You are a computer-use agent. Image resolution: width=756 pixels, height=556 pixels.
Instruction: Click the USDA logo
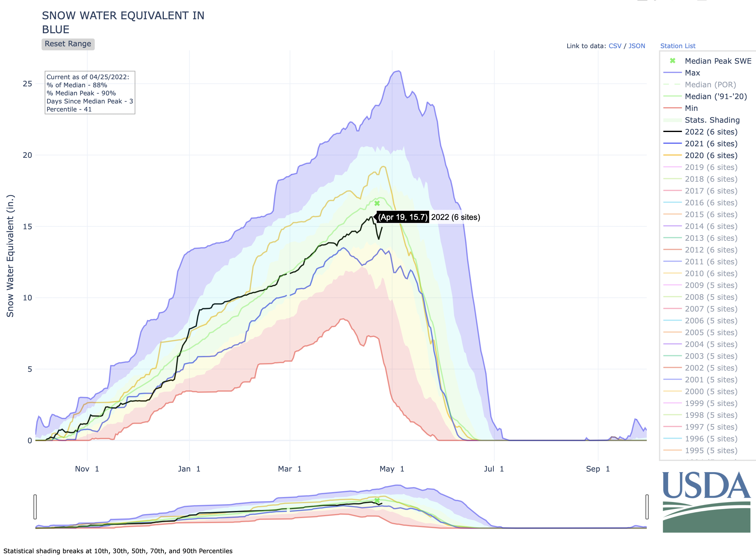706,501
